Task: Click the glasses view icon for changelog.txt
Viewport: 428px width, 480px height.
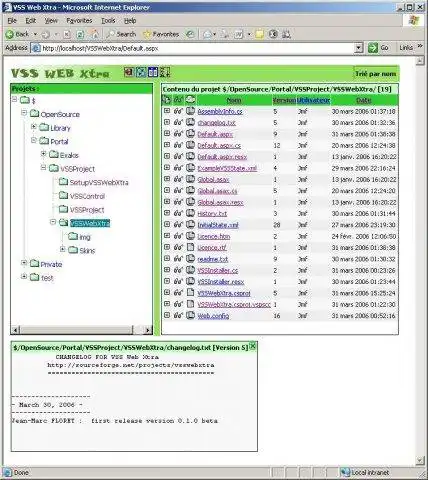Action: (178, 122)
